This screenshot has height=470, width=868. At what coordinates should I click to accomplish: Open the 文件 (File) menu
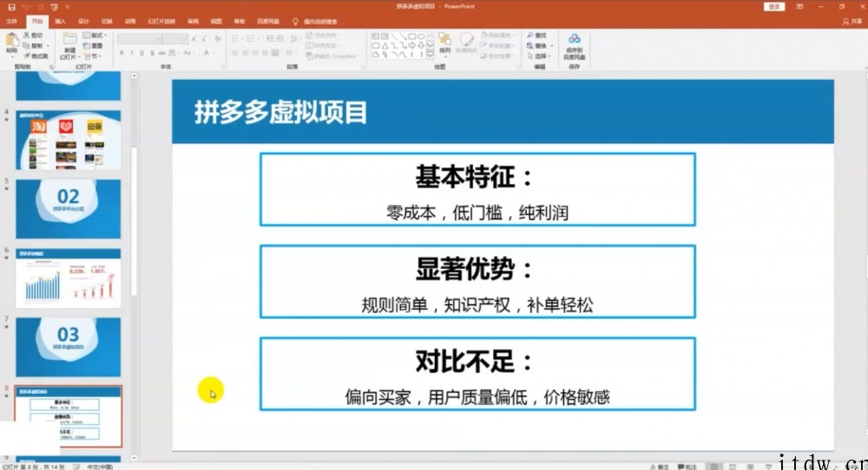coord(11,22)
